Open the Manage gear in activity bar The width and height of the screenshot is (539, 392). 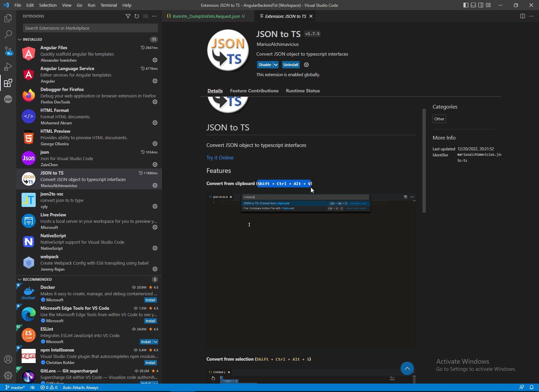(8, 375)
